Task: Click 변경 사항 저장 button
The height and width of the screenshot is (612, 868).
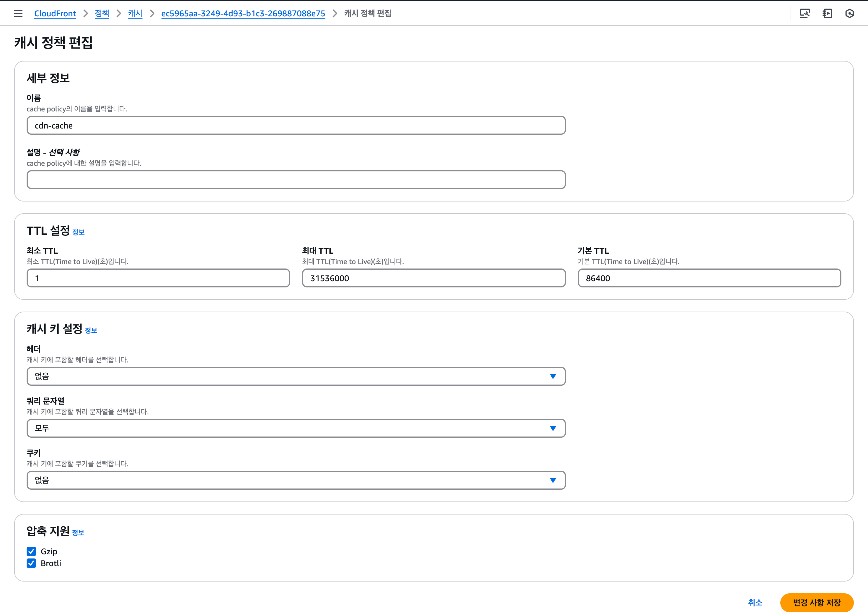Action: (817, 602)
